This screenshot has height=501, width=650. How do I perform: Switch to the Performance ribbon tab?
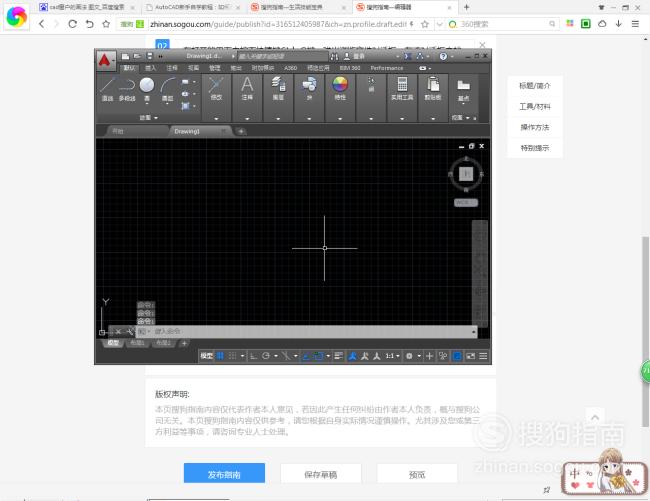click(x=387, y=68)
